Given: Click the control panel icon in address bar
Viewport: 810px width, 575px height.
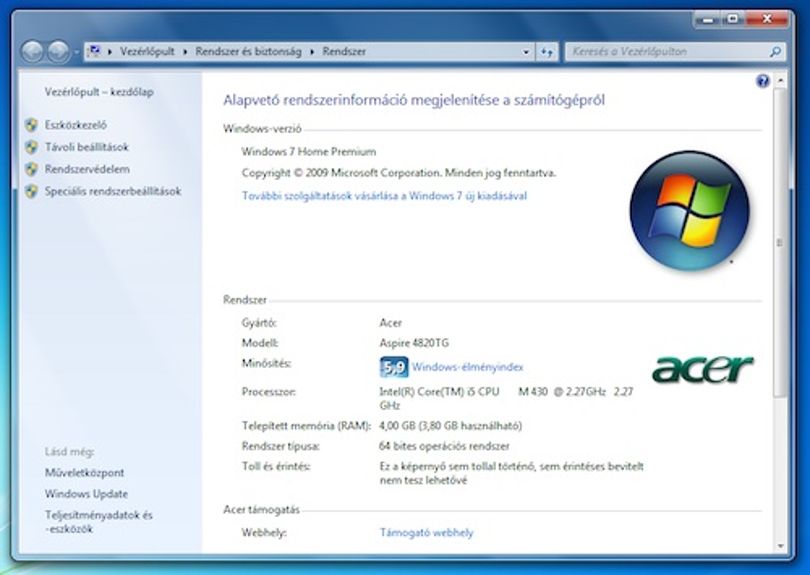Looking at the screenshot, I should point(95,51).
